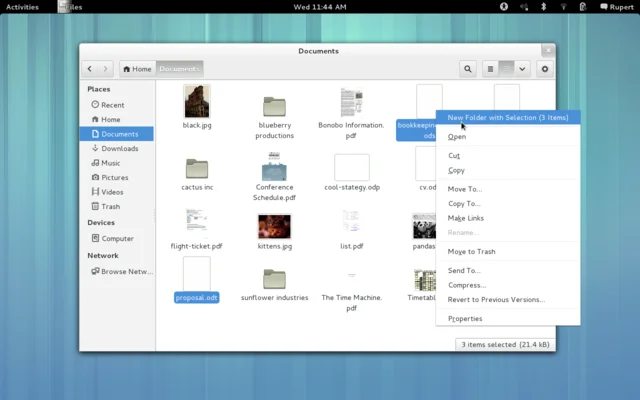
Task: Open Downloads in the Places sidebar
Action: (119, 148)
